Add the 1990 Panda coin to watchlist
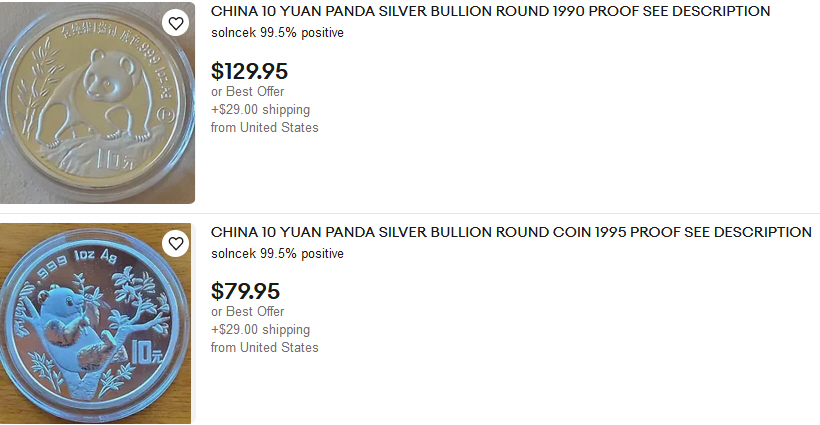Image resolution: width=820 pixels, height=425 pixels. [x=175, y=23]
